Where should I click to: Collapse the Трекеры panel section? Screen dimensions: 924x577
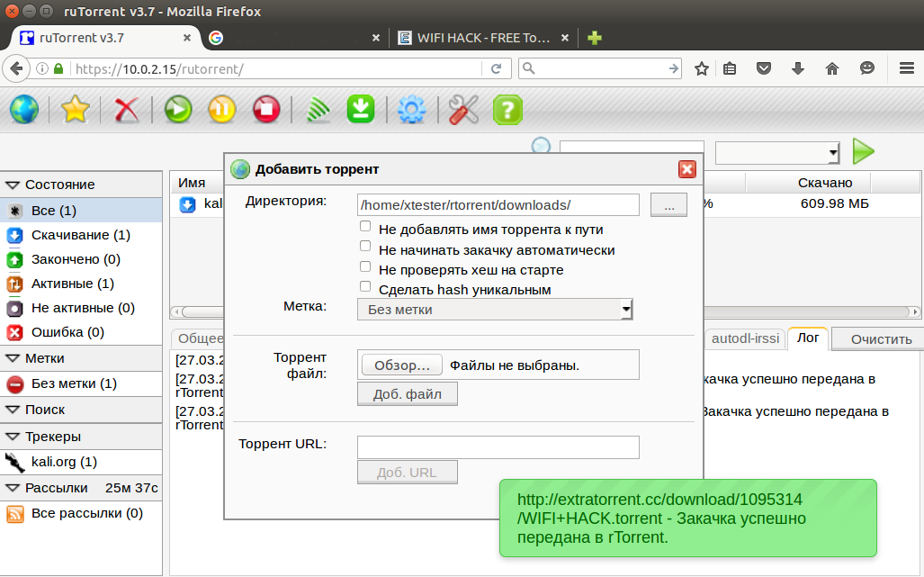pyautogui.click(x=81, y=437)
